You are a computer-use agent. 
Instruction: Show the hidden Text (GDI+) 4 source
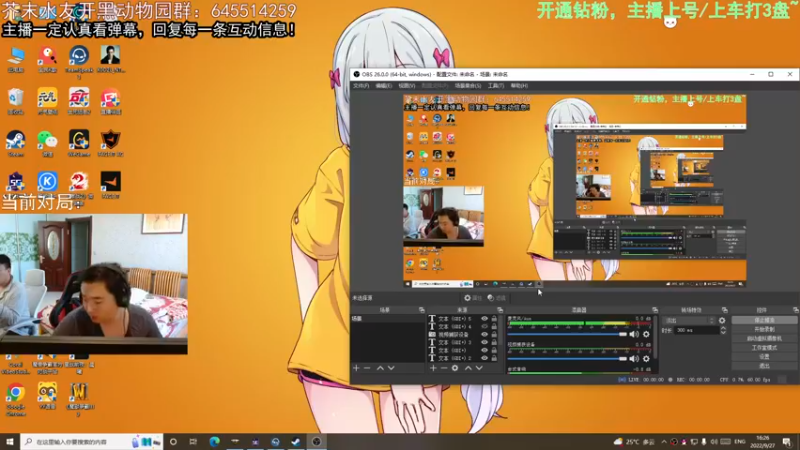point(484,327)
